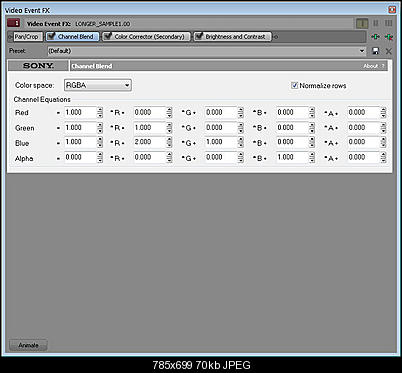Image resolution: width=402 pixels, height=373 pixels.
Task: Select the Pan/Crop plug-in tab
Action: (27, 37)
